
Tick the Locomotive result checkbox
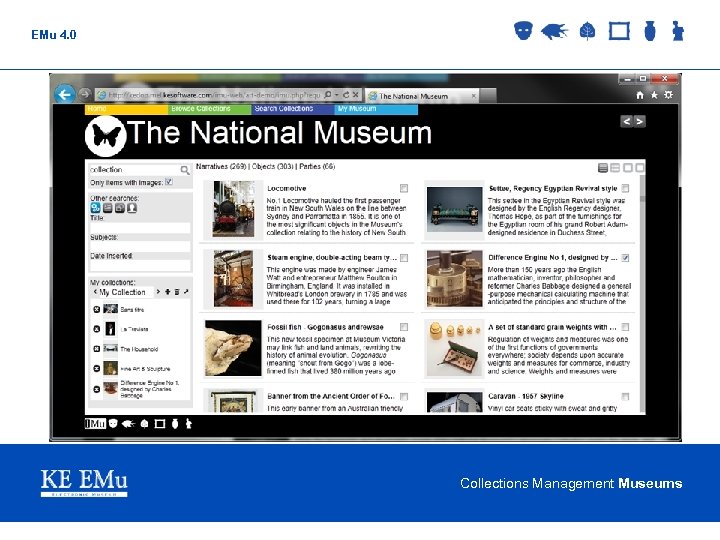coord(404,188)
